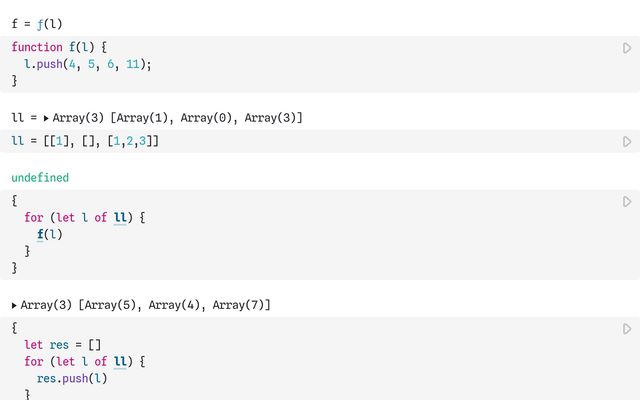Follow the underlined ll reference in first loop
This screenshot has width=640, height=400.
click(x=120, y=218)
